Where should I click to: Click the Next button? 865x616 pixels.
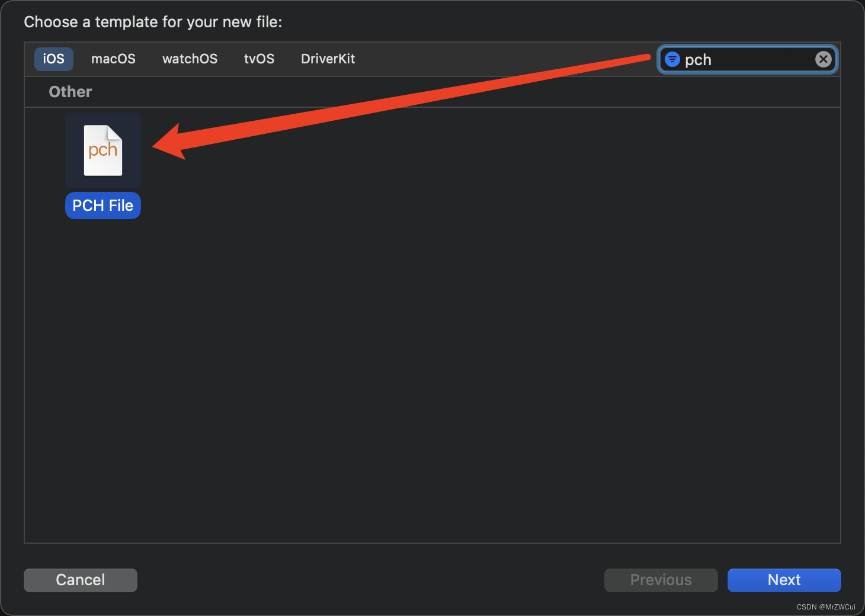(x=784, y=580)
